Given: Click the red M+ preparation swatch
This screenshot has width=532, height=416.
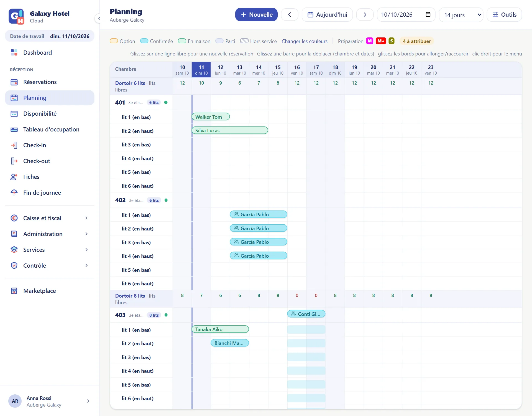Looking at the screenshot, I should pos(381,41).
